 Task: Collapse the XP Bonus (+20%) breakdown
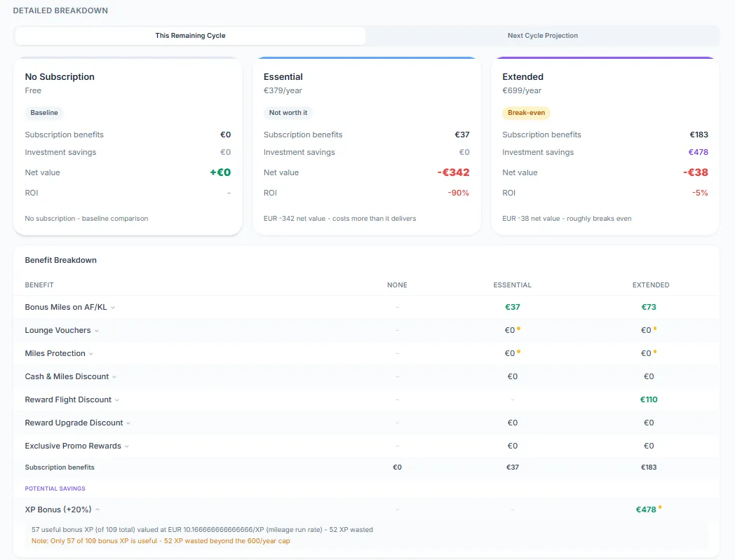point(97,510)
